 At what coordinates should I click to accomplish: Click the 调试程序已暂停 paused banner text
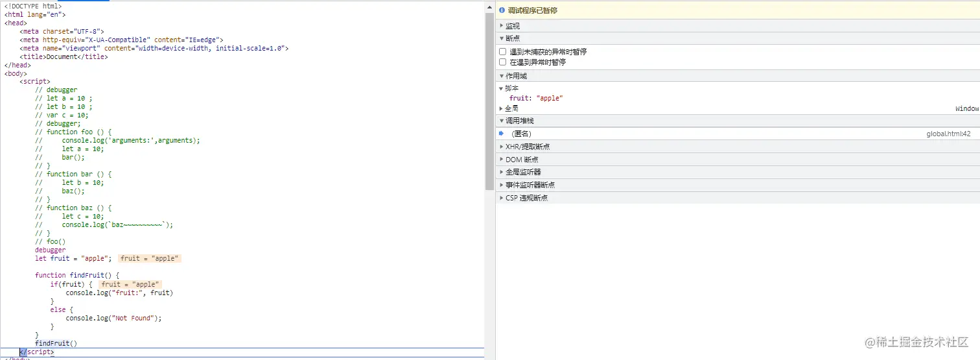tap(532, 10)
